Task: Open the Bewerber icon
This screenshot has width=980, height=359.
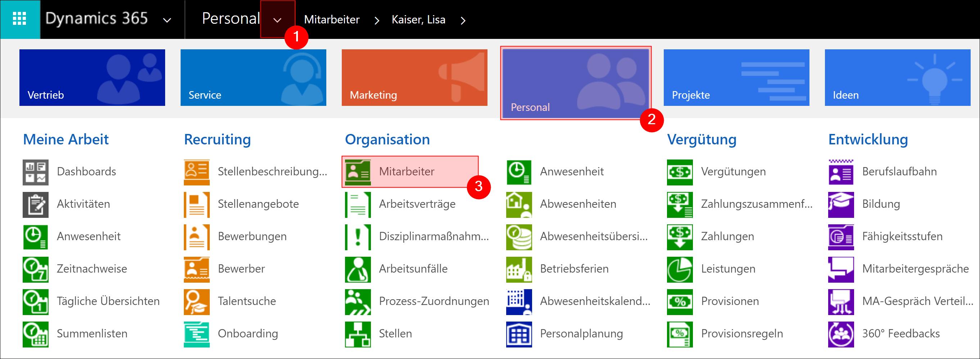Action: click(x=197, y=269)
